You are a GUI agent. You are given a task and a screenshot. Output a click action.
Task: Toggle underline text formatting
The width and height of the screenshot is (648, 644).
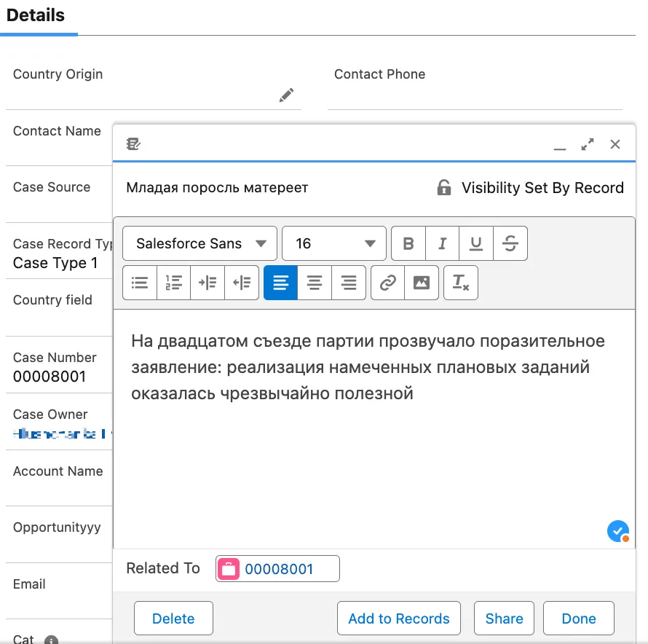coord(476,244)
